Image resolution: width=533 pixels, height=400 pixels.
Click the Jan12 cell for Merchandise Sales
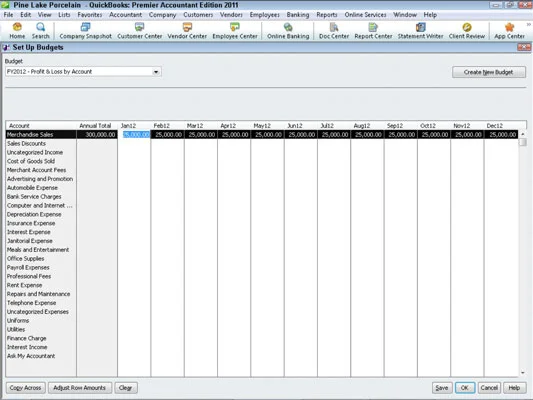134,135
